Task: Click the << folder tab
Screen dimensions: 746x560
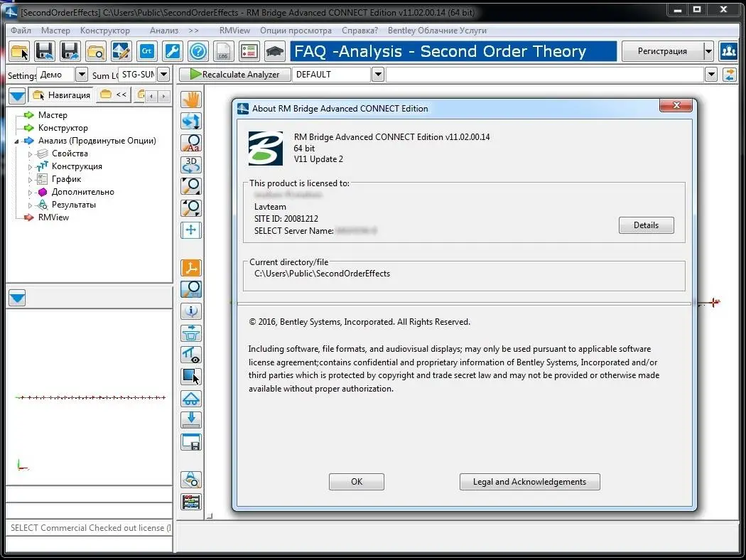Action: (114, 95)
